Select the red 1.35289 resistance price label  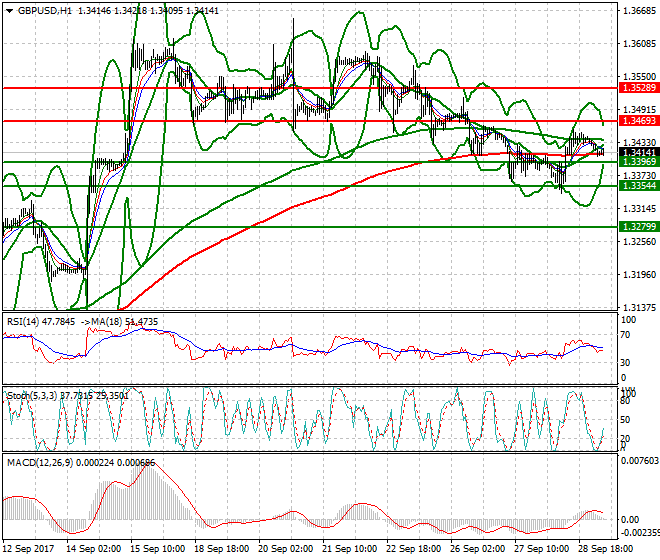pyautogui.click(x=639, y=88)
